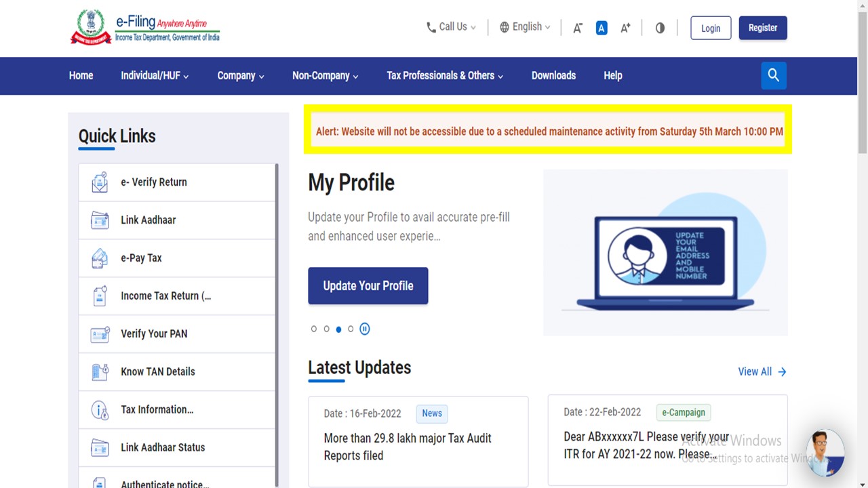The width and height of the screenshot is (868, 488).
Task: Reset to default font size A icon
Action: point(601,28)
